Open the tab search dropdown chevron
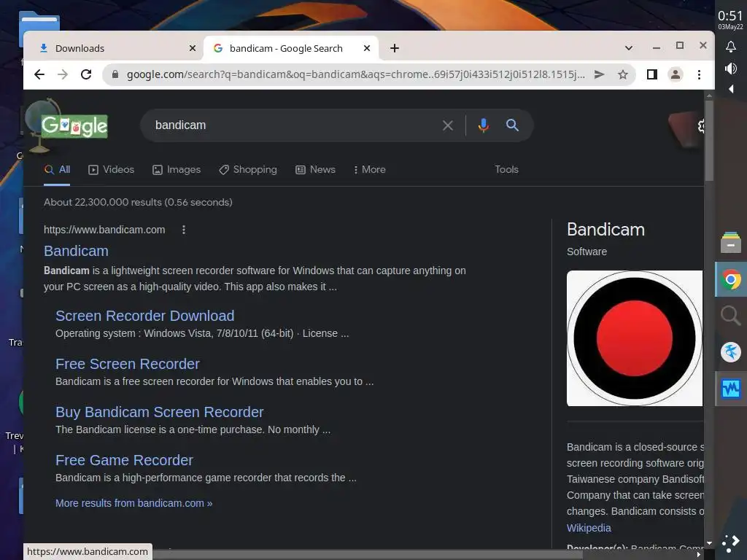747x560 pixels. coord(629,48)
